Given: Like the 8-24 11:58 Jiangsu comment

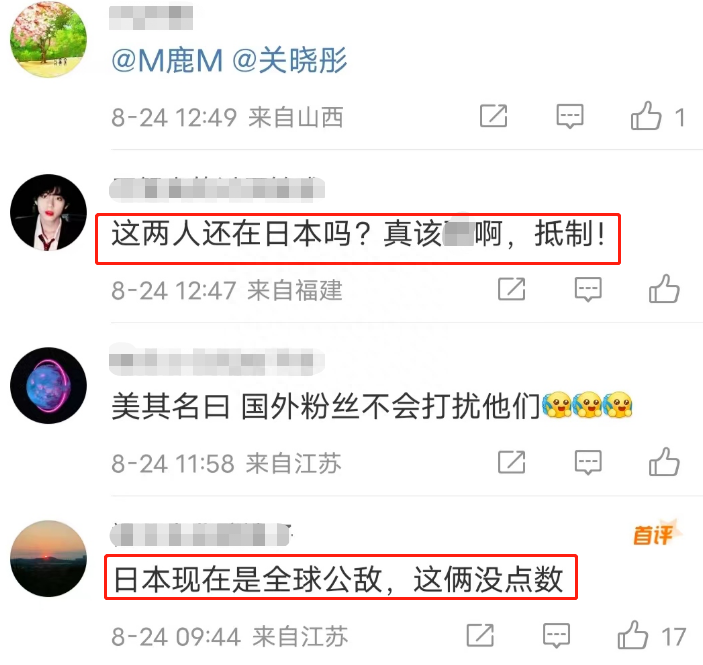Looking at the screenshot, I should [664, 462].
